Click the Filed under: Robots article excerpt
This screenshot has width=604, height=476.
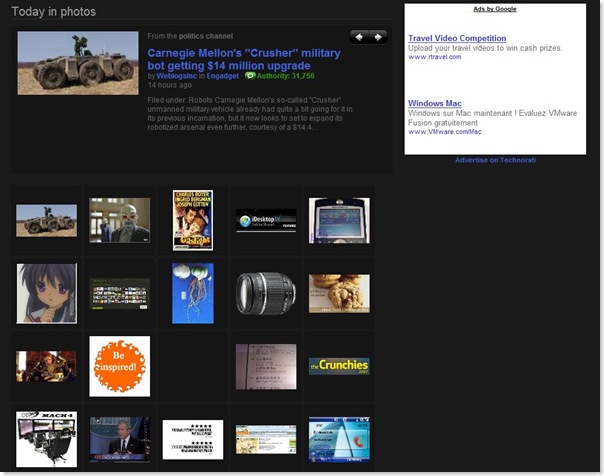250,114
